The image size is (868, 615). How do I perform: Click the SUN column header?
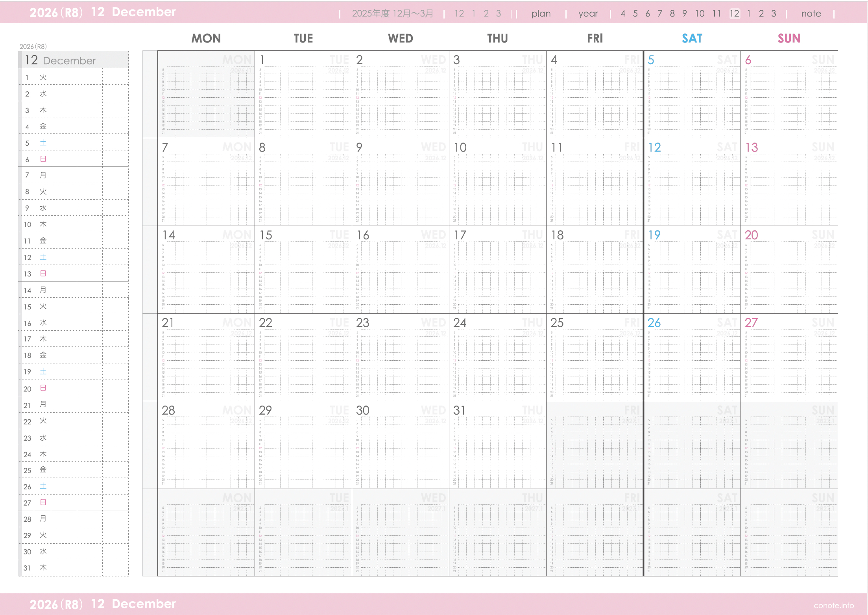(x=789, y=39)
